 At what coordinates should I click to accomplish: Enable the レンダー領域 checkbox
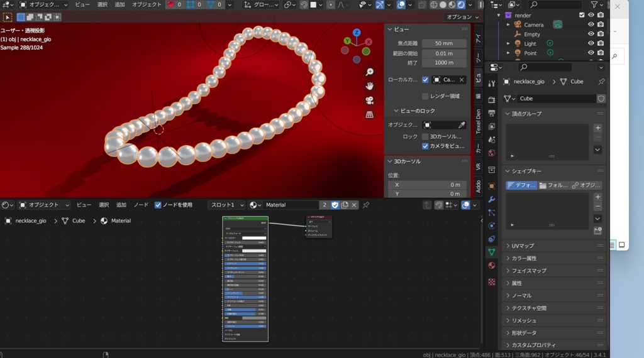pyautogui.click(x=426, y=96)
